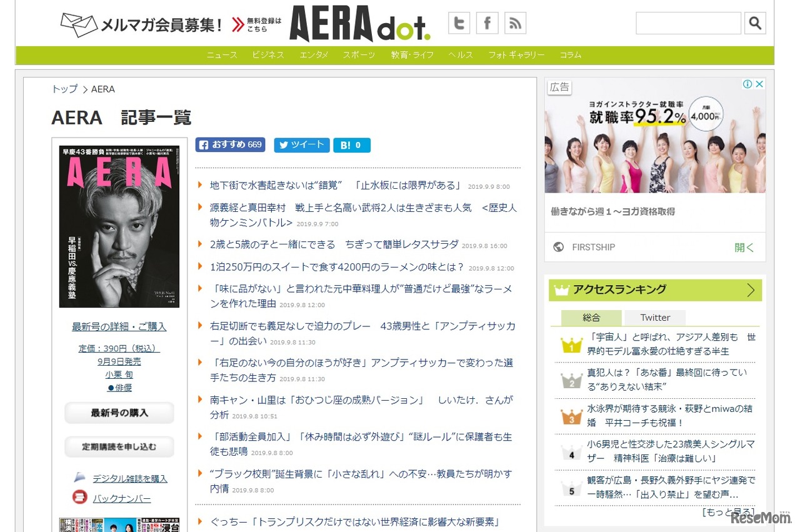Click the crown icon in ranking header
The width and height of the screenshot is (800, 532).
(561, 289)
